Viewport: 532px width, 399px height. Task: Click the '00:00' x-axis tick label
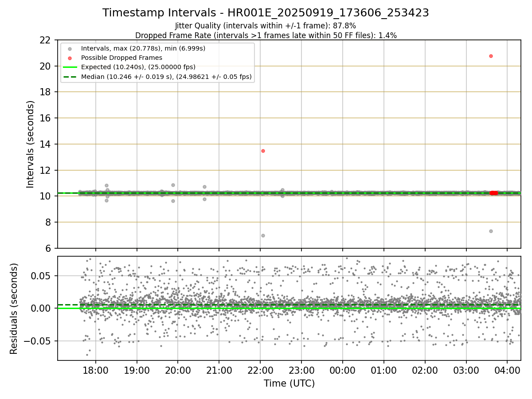(343, 370)
